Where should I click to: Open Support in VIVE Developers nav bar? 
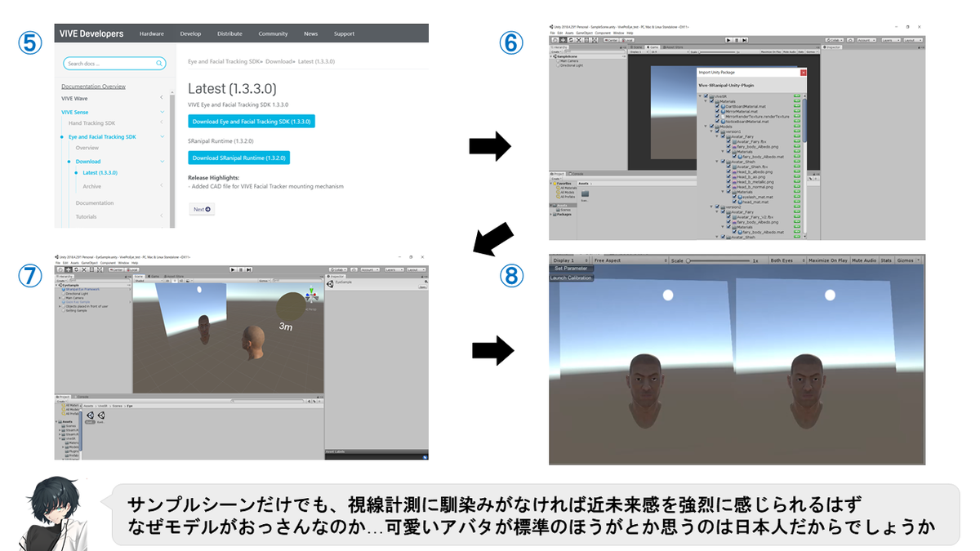[344, 33]
